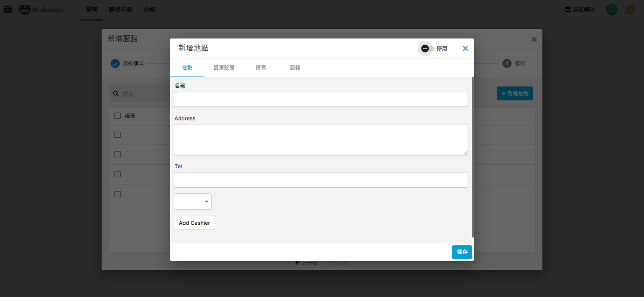Image resolution: width=644 pixels, height=297 pixels.
Task: Focus the Address text area
Action: pyautogui.click(x=321, y=140)
